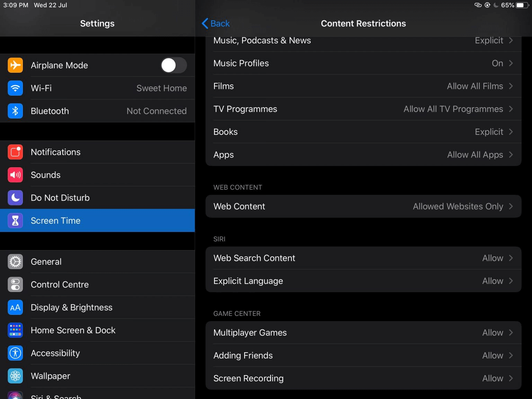
Task: Tap the Accessibility icon
Action: coord(15,353)
